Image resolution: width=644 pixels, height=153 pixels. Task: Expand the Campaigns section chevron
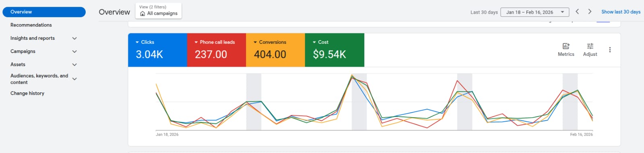pyautogui.click(x=74, y=51)
